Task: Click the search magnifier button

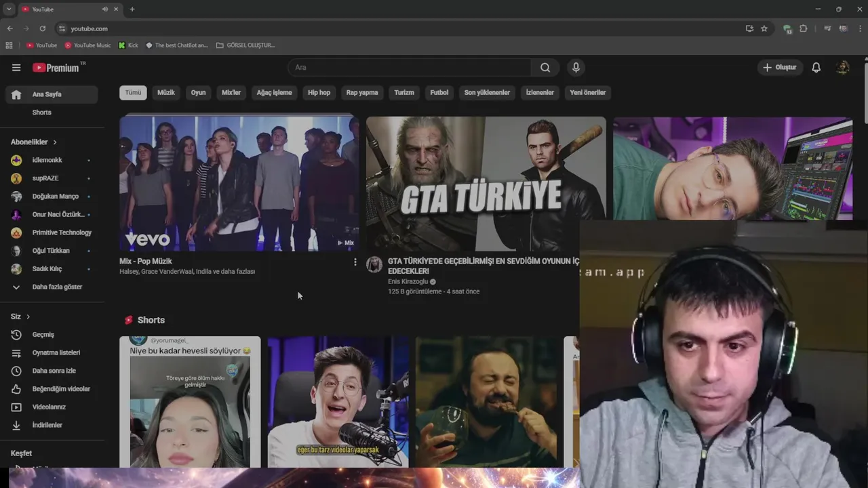Action: 545,67
